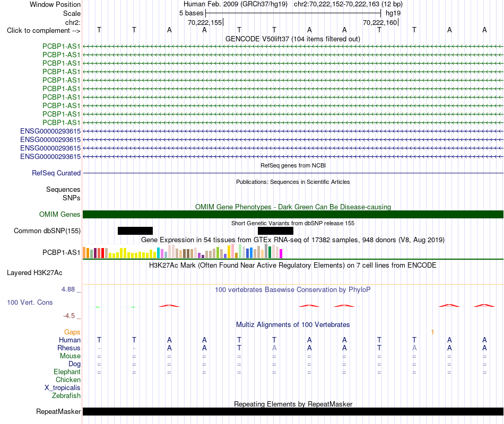Click the 'hg19' text beside scale bar
This screenshot has height=424, width=504.
[x=393, y=13]
